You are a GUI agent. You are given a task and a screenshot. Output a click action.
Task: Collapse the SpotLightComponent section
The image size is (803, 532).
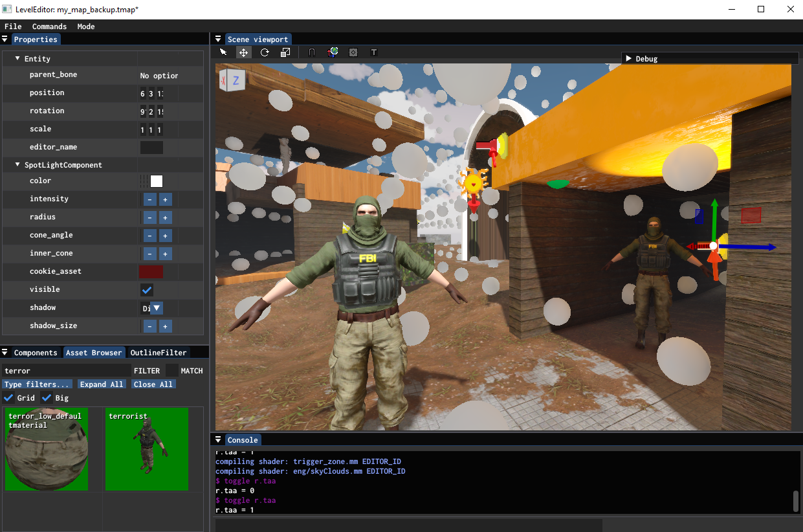coord(18,165)
